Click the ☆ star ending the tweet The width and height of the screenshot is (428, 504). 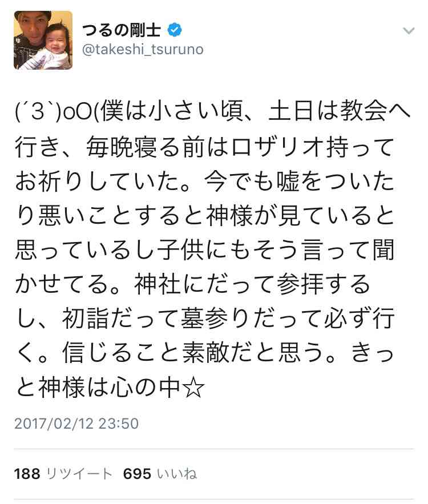click(x=193, y=388)
